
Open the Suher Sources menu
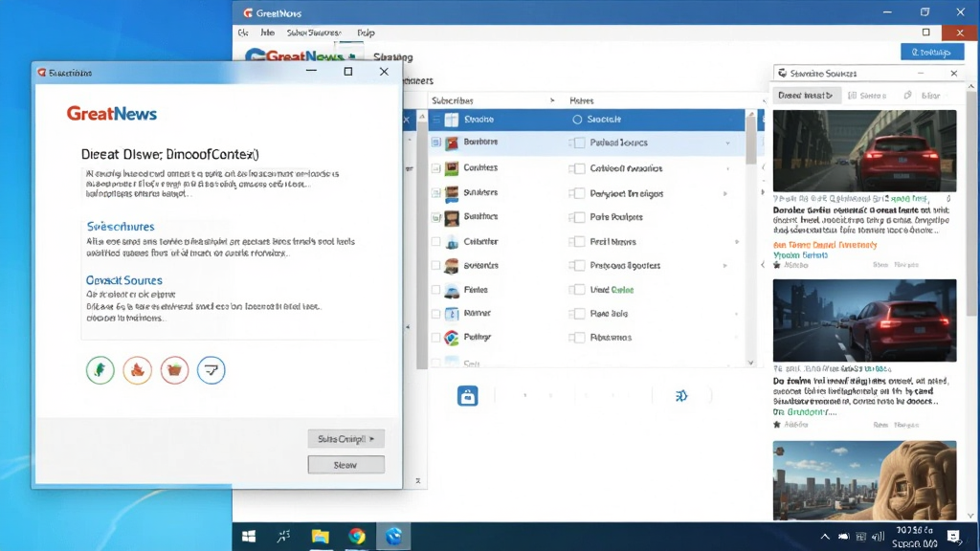(314, 33)
